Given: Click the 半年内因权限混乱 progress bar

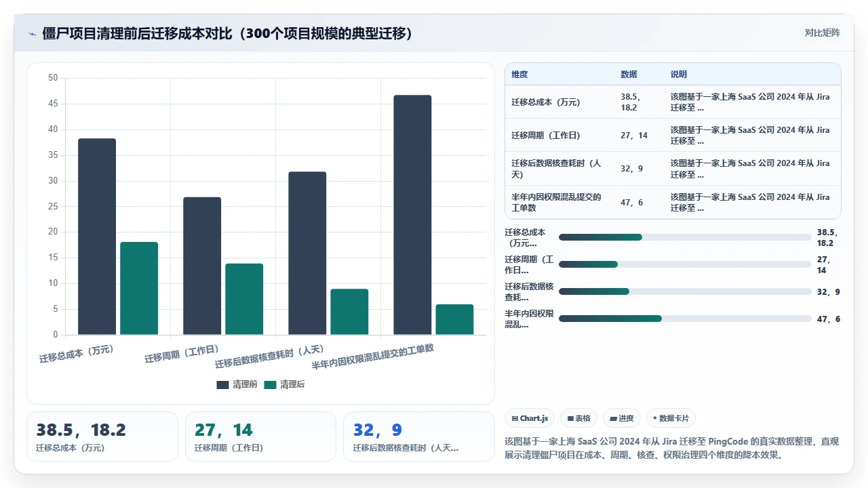Looking at the screenshot, I should (685, 319).
